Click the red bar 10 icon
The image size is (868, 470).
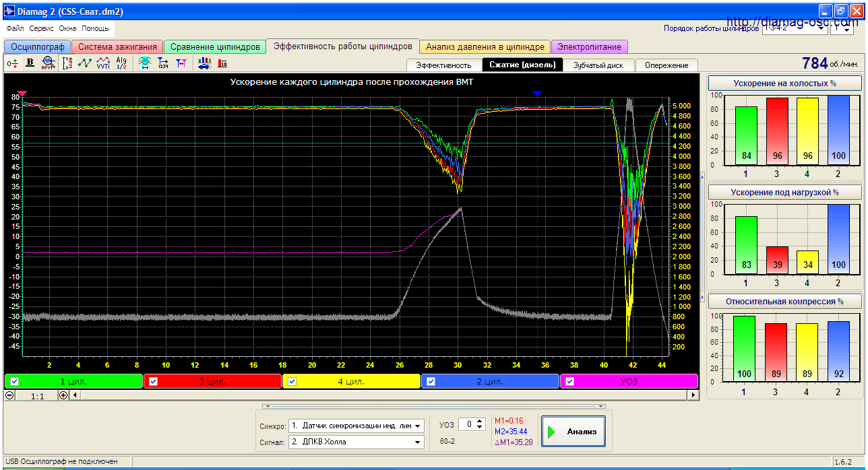tap(222, 63)
